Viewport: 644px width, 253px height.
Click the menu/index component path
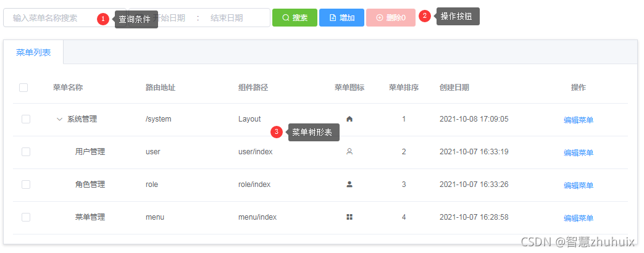(x=257, y=217)
